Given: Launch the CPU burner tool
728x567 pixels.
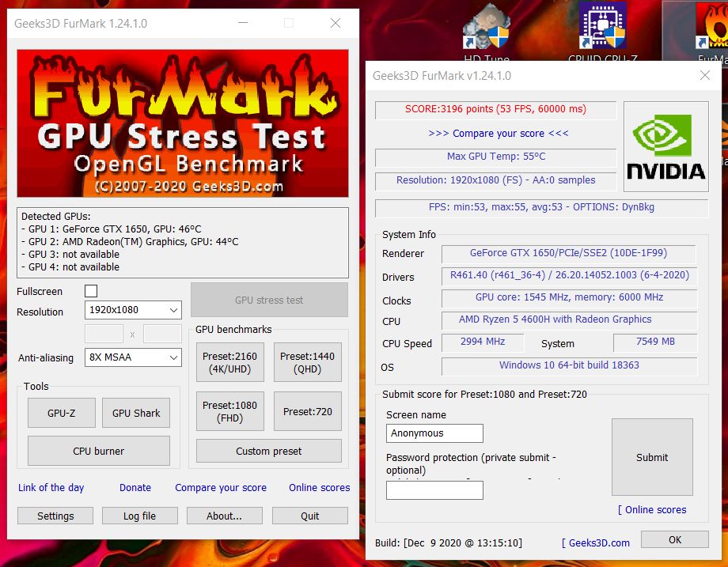Looking at the screenshot, I should click(98, 451).
